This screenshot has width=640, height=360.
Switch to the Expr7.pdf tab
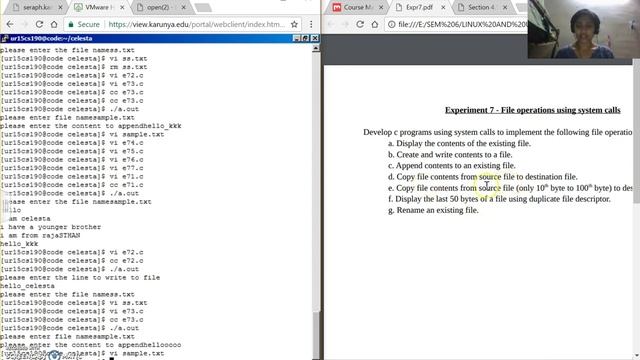point(418,7)
